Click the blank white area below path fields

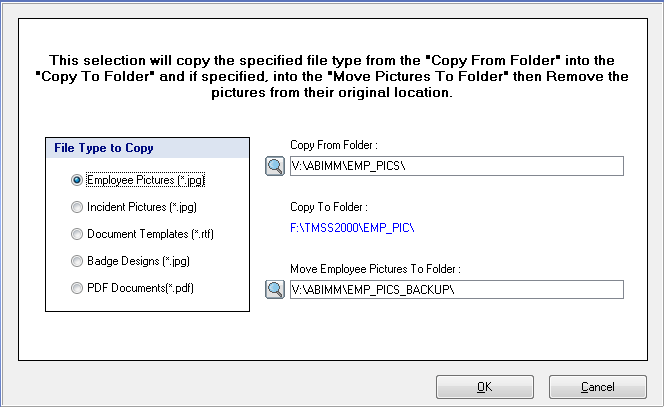tap(456, 329)
